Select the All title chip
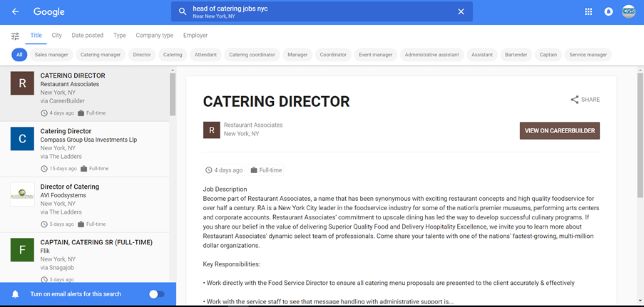The height and width of the screenshot is (307, 644). click(19, 55)
